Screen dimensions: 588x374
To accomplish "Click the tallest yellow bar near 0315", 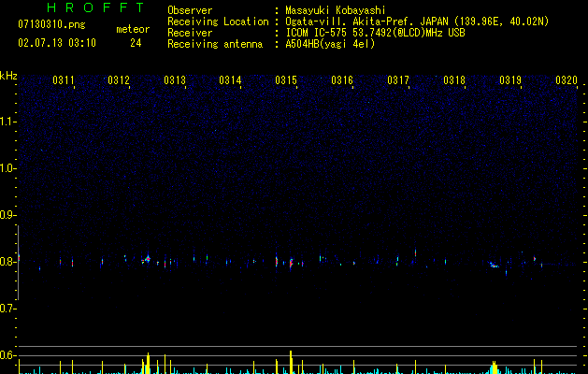I will (291, 363).
